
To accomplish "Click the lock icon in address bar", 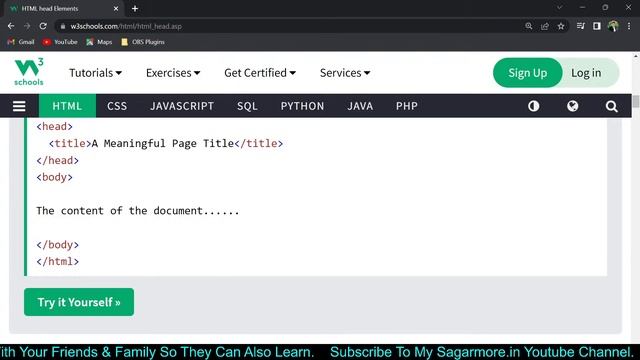I will point(62,26).
